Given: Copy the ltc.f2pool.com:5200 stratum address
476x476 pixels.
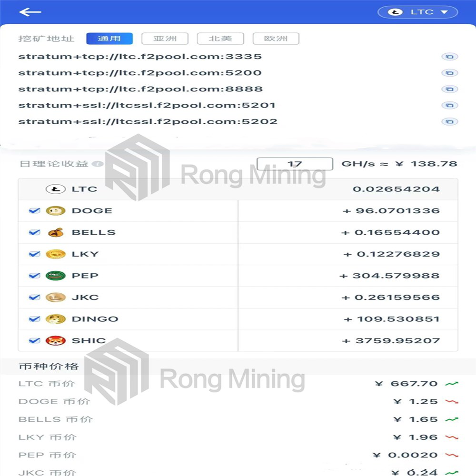Looking at the screenshot, I should coord(449,73).
